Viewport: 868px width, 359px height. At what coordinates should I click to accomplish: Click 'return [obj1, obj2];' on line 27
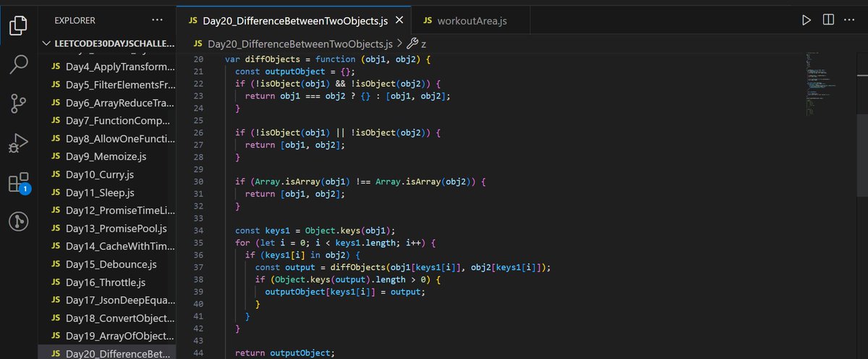pos(295,145)
